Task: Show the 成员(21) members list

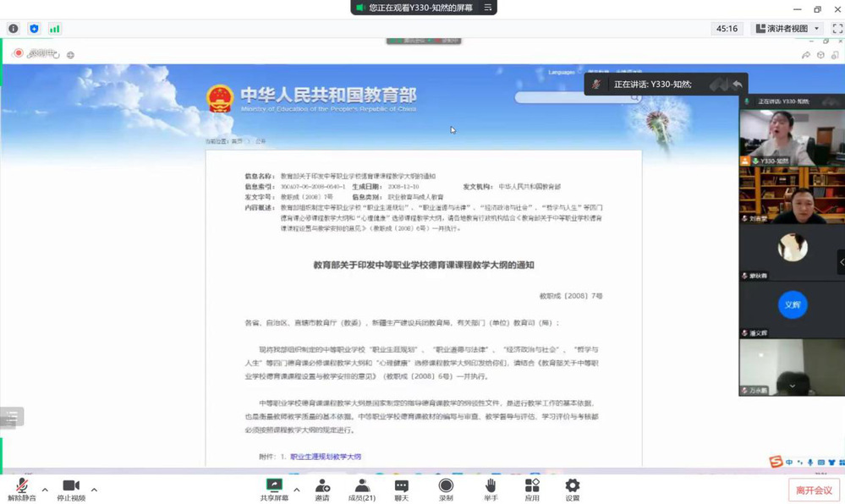Action: pos(362,487)
